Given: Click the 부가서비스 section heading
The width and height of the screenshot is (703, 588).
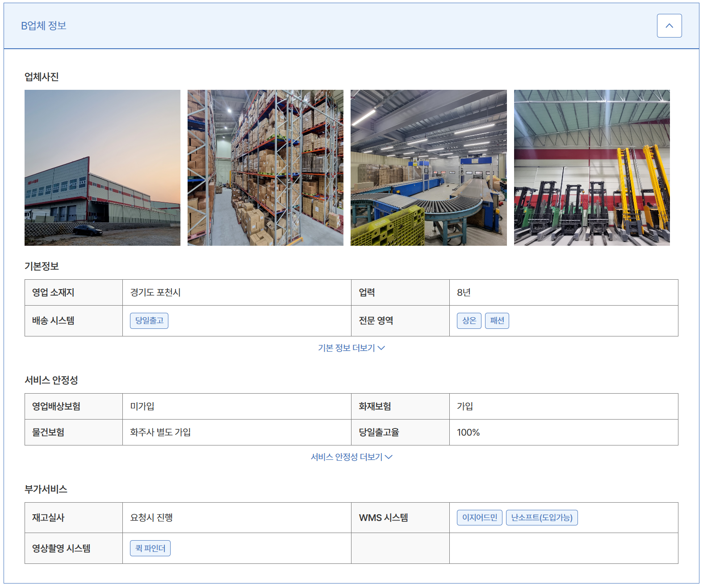Looking at the screenshot, I should (x=46, y=489).
